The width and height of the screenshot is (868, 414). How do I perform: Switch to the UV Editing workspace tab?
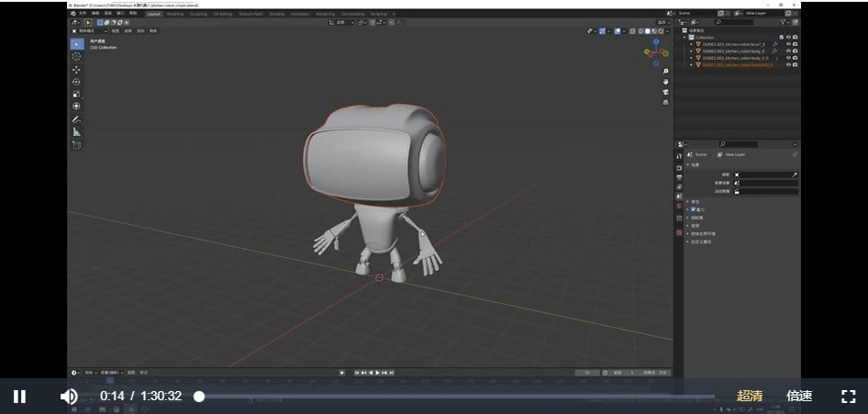point(223,14)
